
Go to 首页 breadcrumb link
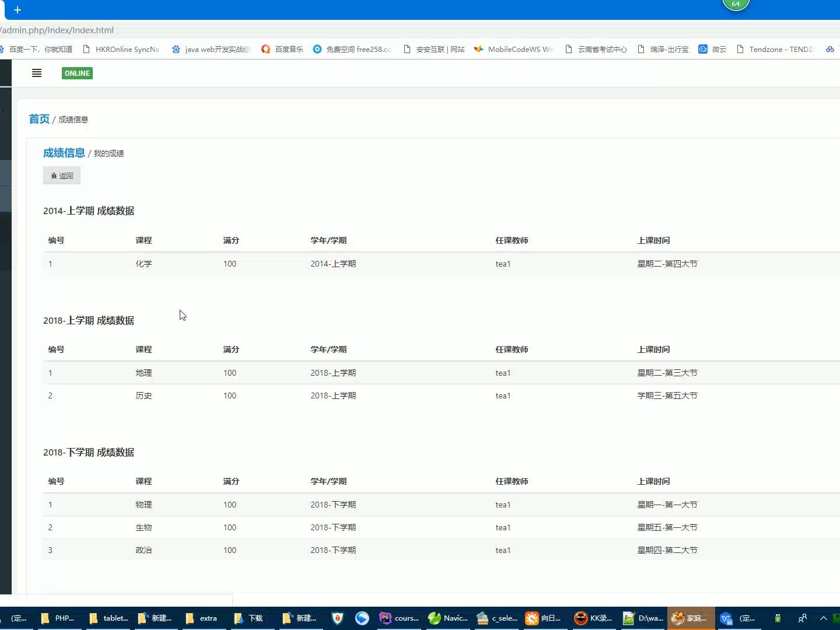click(39, 119)
